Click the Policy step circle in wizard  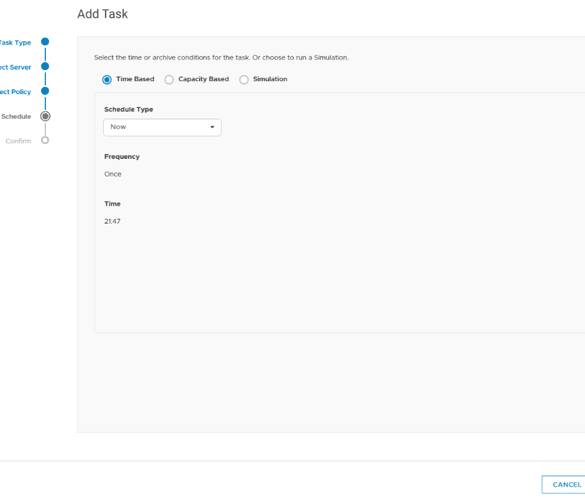[45, 91]
